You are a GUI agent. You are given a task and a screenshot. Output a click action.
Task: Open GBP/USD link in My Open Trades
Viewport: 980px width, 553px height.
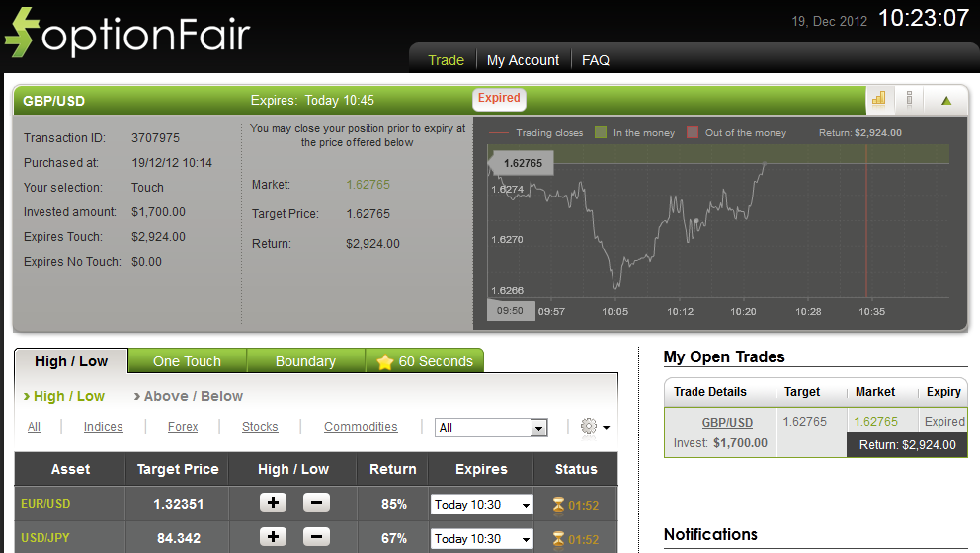727,422
